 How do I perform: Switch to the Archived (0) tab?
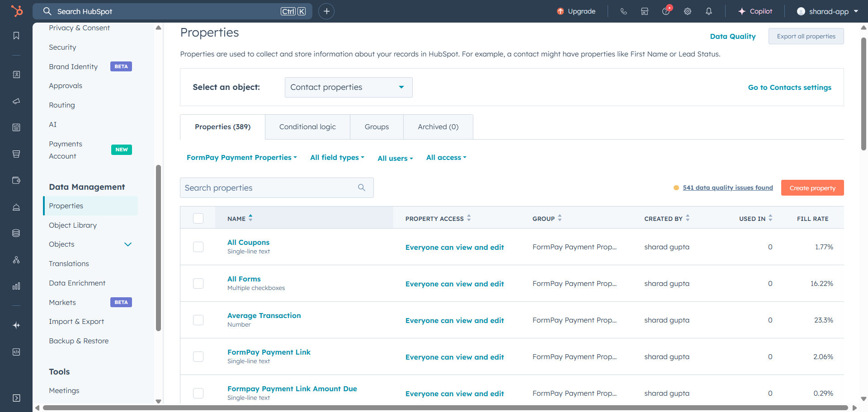click(438, 127)
